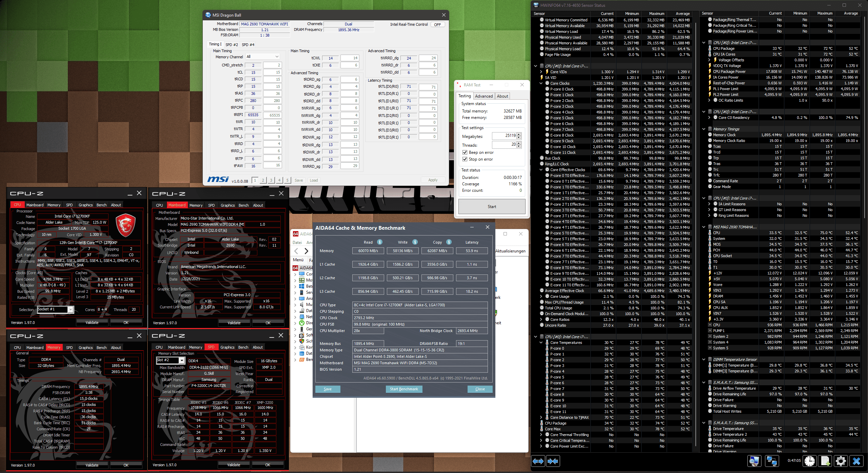Viewport: 868px width, 473px height.
Task: Click HWiNFO collapse columns arrows icon
Action: point(553,461)
